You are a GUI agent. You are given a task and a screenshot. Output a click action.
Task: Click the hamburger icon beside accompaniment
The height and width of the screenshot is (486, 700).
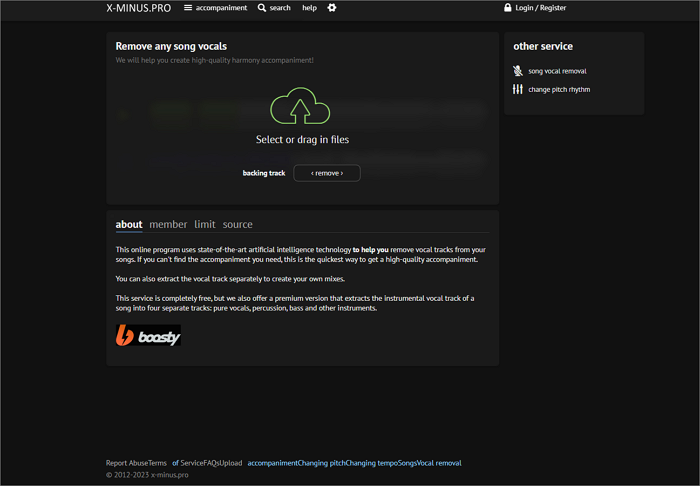click(x=188, y=8)
